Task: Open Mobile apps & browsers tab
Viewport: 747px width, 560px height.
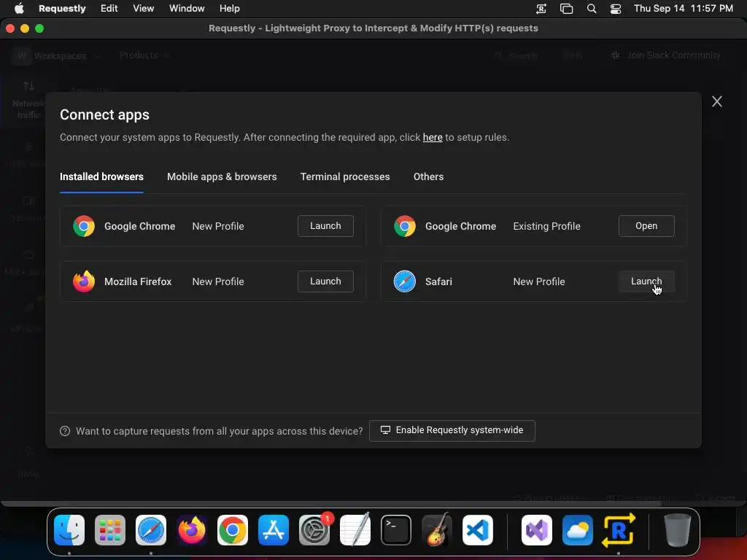Action: coord(222,176)
